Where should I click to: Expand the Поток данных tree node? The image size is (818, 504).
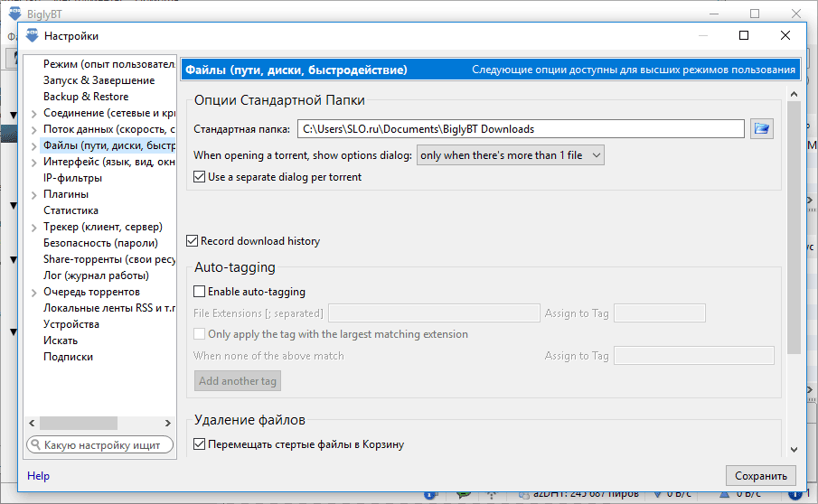34,130
